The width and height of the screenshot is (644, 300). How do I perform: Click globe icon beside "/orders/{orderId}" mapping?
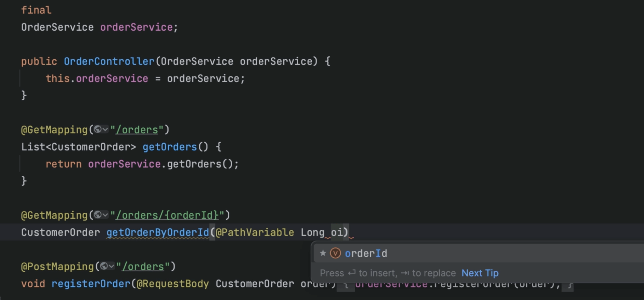pyautogui.click(x=98, y=215)
